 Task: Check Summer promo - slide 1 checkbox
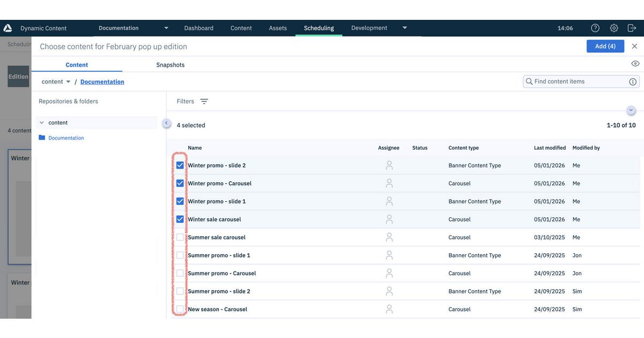[x=180, y=255]
